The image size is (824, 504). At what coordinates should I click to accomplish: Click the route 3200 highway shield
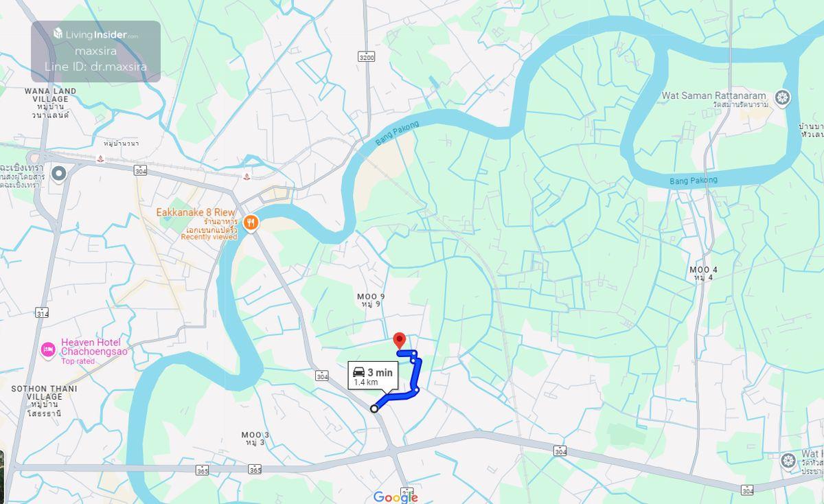click(367, 57)
